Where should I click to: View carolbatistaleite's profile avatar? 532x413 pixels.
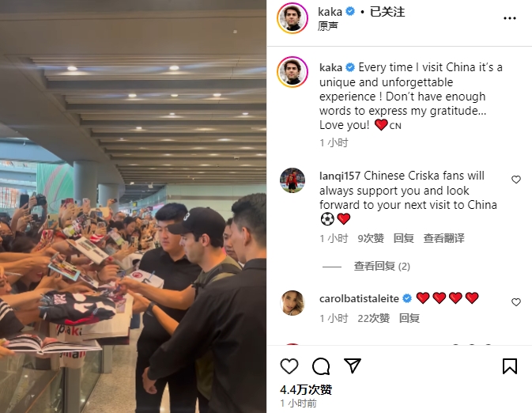coord(292,303)
